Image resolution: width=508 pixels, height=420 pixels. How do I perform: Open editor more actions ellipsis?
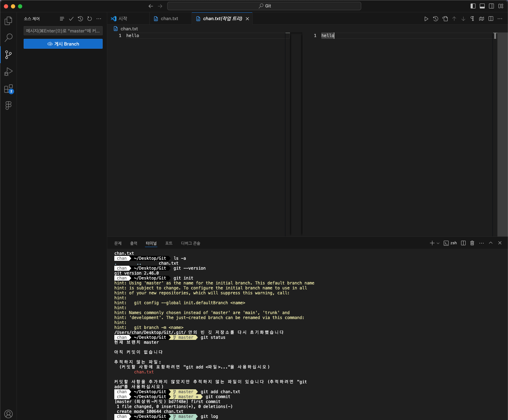(x=500, y=19)
